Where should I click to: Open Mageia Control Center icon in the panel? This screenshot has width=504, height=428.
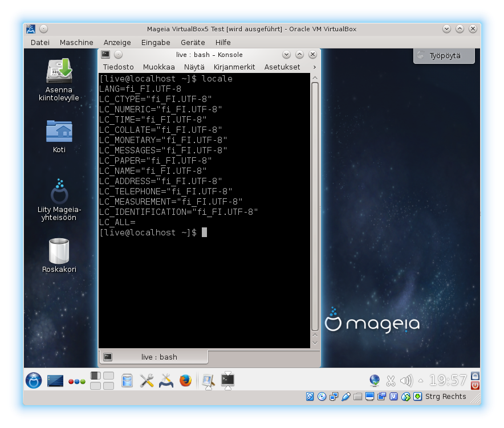(x=166, y=381)
